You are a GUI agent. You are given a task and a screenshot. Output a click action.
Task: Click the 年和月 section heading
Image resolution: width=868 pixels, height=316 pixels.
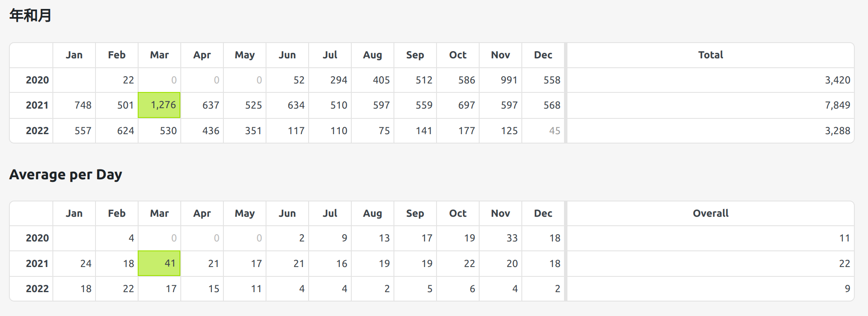(30, 16)
